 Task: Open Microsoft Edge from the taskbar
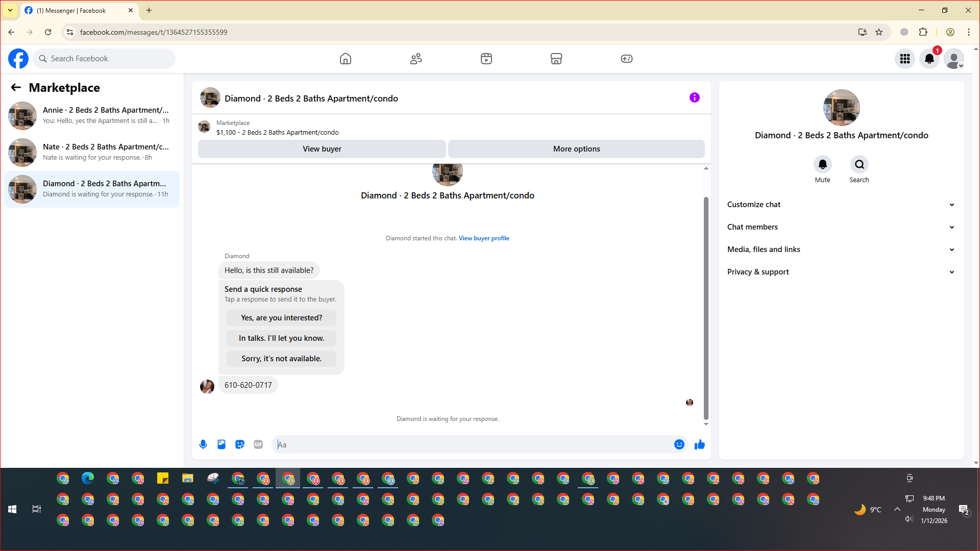[x=88, y=479]
